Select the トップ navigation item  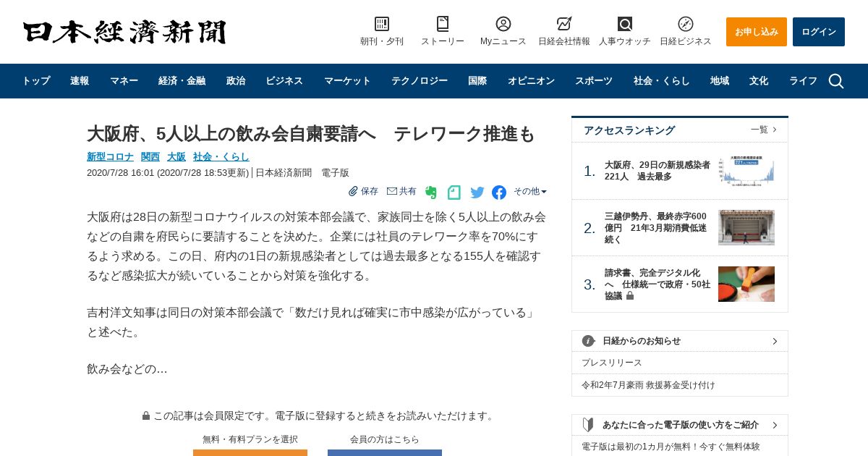pyautogui.click(x=36, y=81)
